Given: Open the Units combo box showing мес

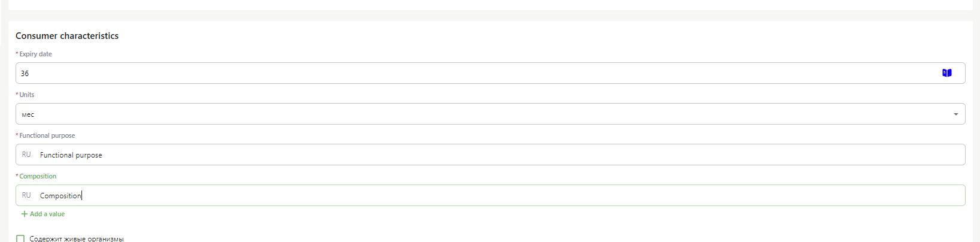Looking at the screenshot, I should (490, 114).
